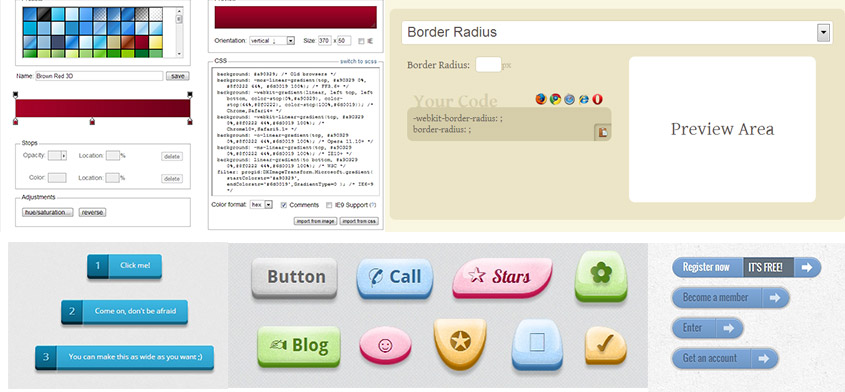Click the Chrome browser icon
Viewport: 845px width, 392px height.
tap(555, 99)
